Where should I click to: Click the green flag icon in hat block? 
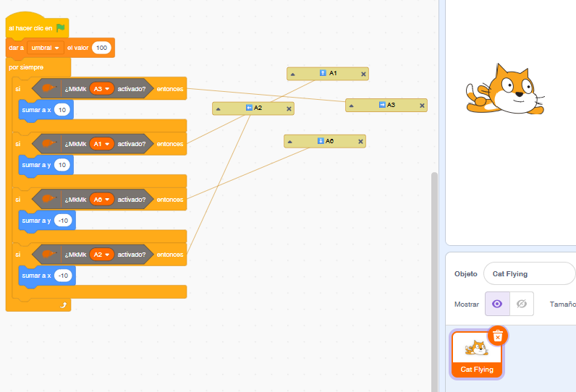(x=61, y=28)
